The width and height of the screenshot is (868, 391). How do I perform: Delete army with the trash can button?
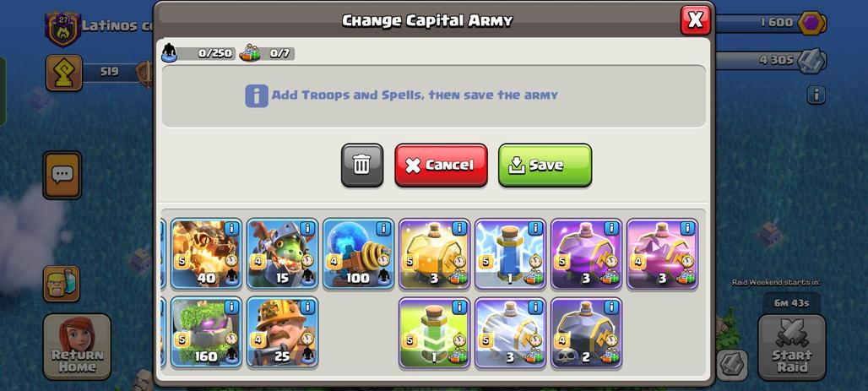pyautogui.click(x=362, y=165)
